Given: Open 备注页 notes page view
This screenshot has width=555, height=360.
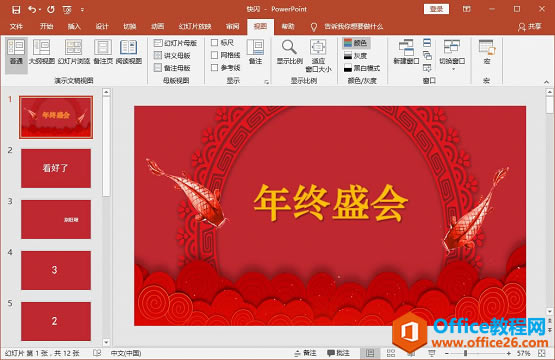Looking at the screenshot, I should [x=103, y=53].
